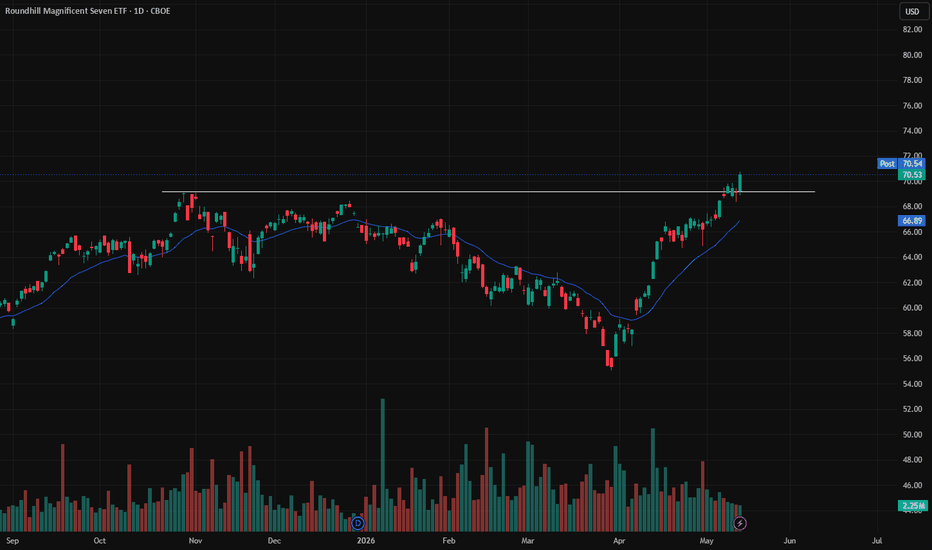Click the Jul label on time axis
This screenshot has width=932, height=550.
coord(877,540)
